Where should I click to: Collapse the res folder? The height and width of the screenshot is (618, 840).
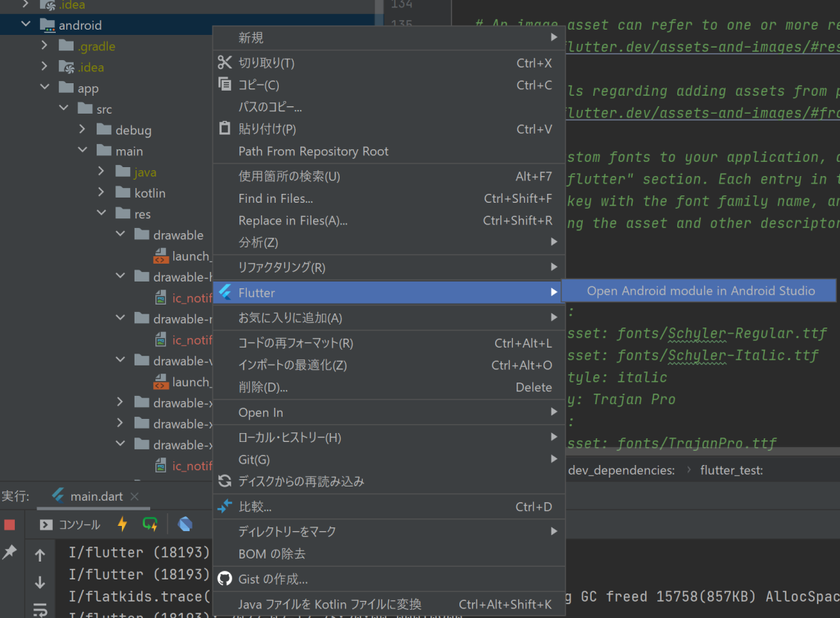click(x=102, y=214)
